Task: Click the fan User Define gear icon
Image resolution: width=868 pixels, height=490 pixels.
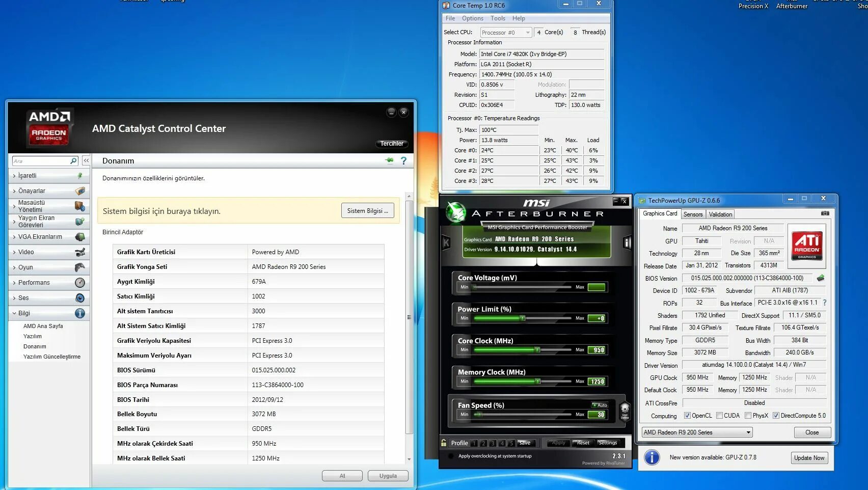Action: 625,411
